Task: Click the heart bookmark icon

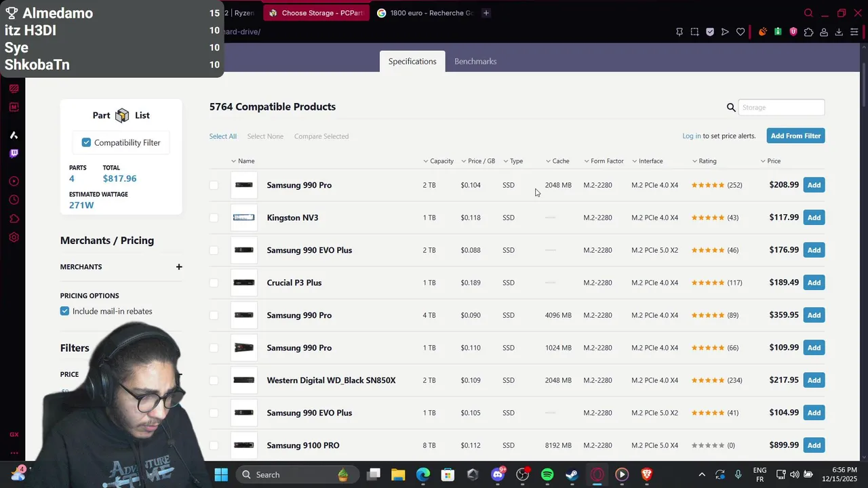Action: tap(741, 32)
